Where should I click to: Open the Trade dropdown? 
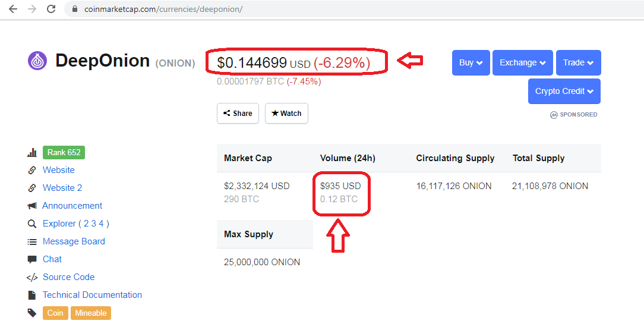click(x=578, y=62)
